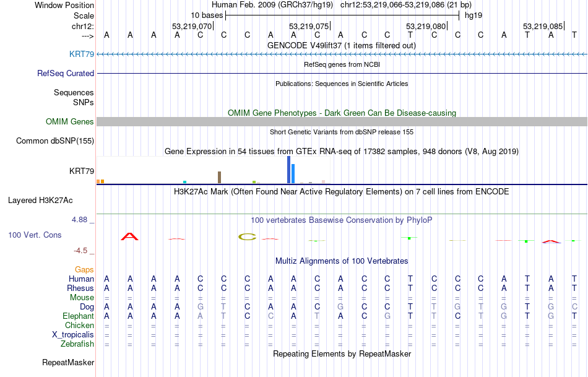Click the RefSeq Curated track label
588x377 pixels.
click(x=66, y=73)
